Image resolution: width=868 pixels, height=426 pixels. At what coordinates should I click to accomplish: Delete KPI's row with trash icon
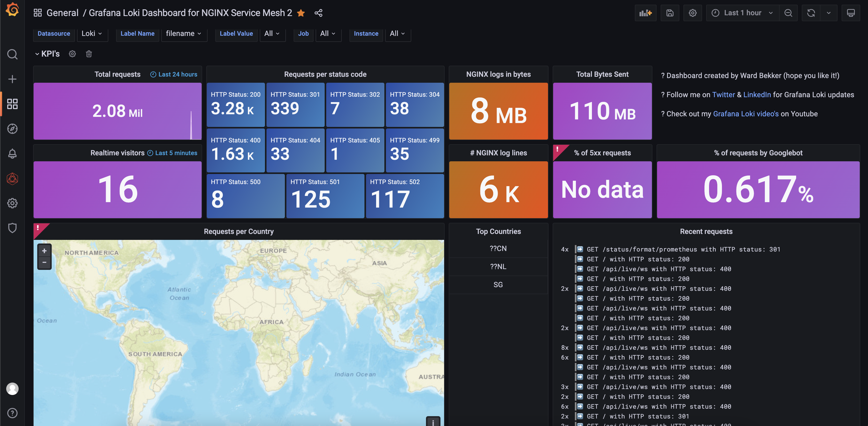point(89,54)
